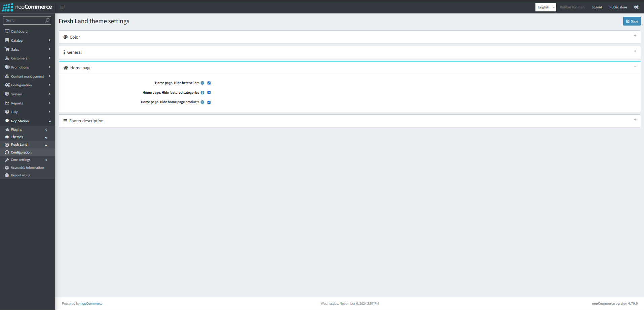
Task: Click the Report a bug icon
Action: [7, 175]
